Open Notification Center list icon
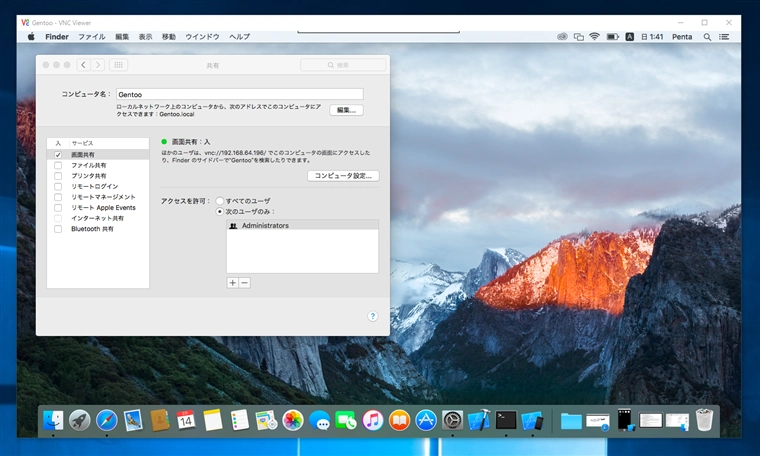Viewport: 760px width, 456px height. pyautogui.click(x=724, y=36)
